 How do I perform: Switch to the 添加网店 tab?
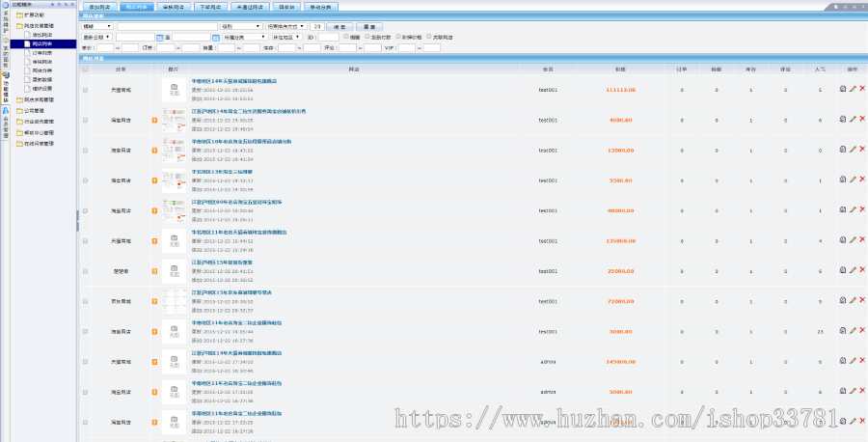pyautogui.click(x=99, y=7)
